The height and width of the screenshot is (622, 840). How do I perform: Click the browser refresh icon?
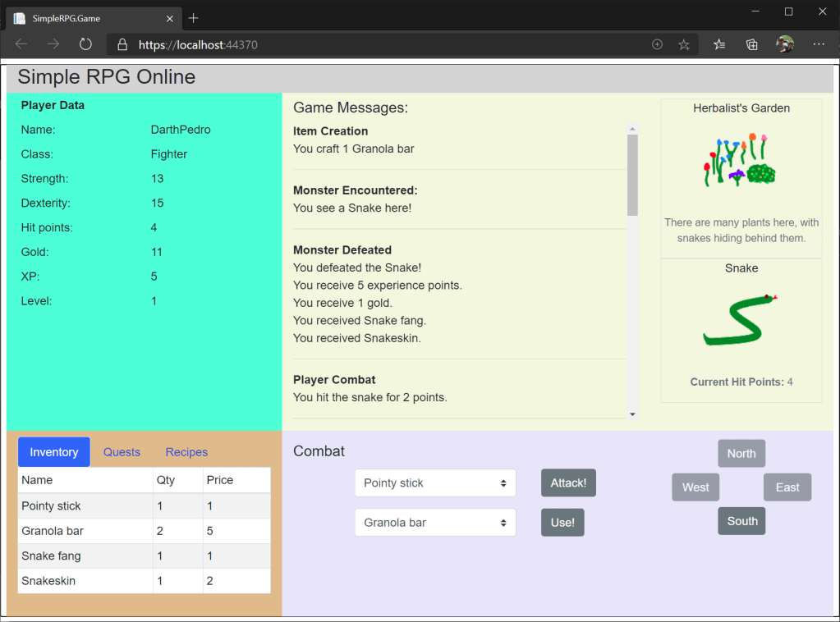(x=85, y=44)
